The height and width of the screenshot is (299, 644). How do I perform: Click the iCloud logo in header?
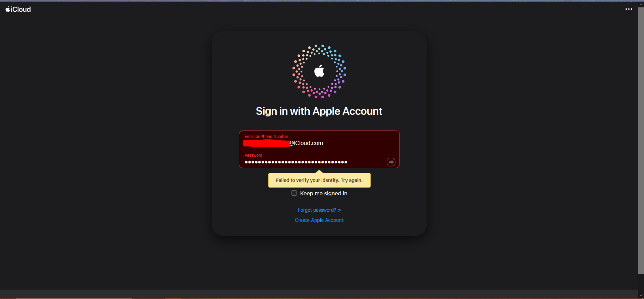click(18, 9)
